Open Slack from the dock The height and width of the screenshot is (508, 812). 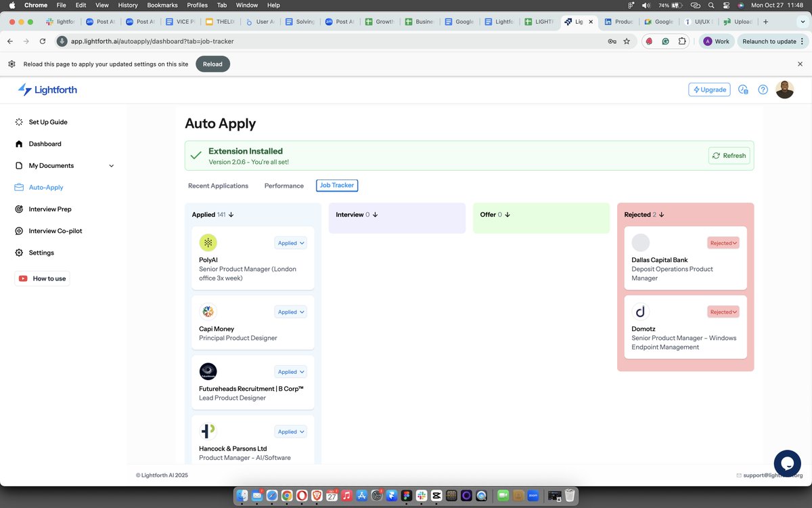pos(421,496)
